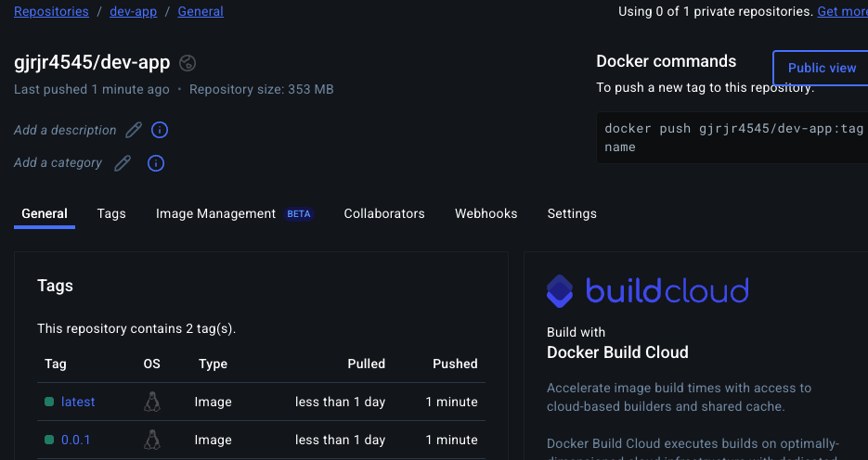Click the public visibility globe icon
The height and width of the screenshot is (460, 868).
[188, 63]
